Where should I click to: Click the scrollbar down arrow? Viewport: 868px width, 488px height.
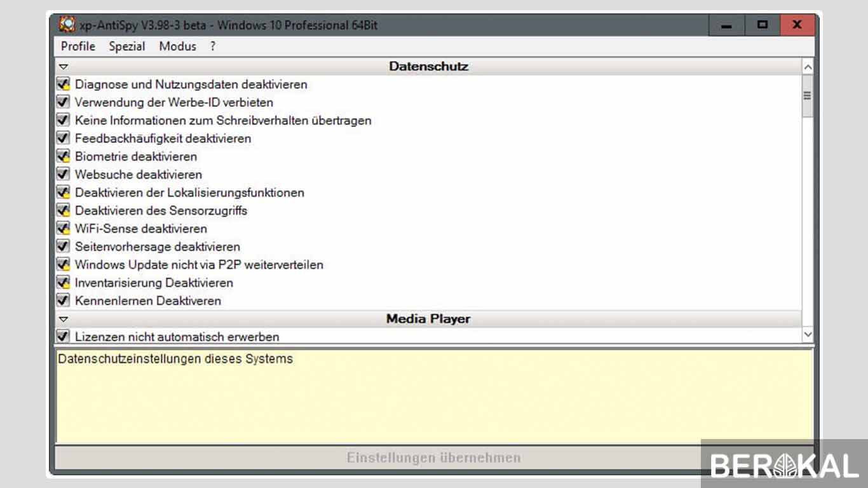808,334
